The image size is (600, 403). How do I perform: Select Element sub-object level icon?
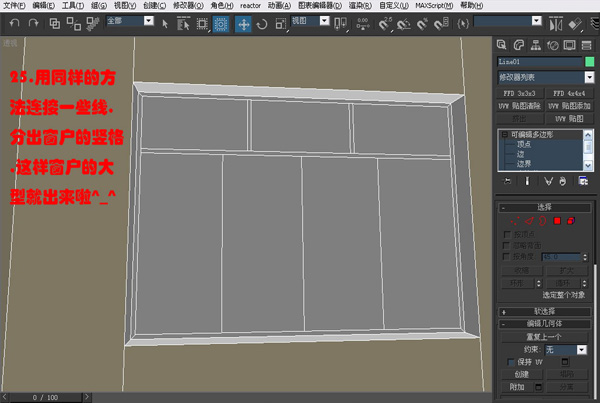571,221
